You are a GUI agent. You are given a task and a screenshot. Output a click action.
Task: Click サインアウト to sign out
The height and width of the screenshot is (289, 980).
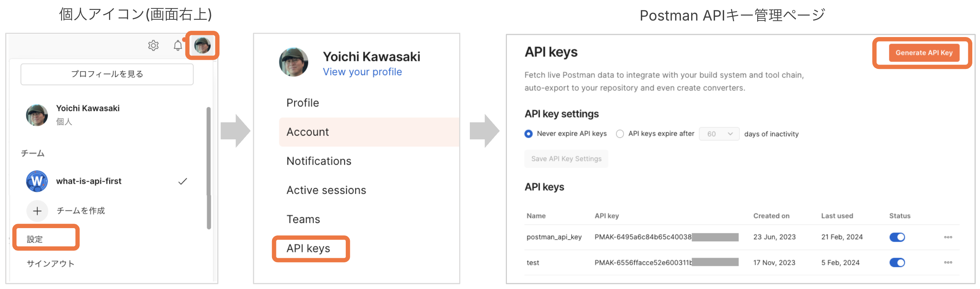(x=50, y=264)
